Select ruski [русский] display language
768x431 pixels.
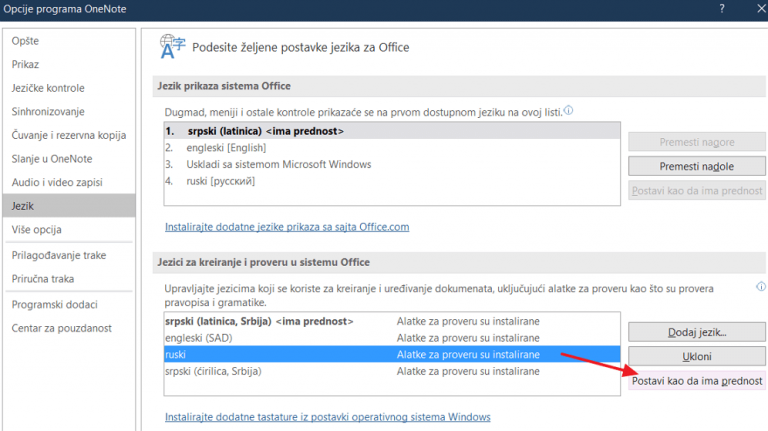(x=392, y=181)
